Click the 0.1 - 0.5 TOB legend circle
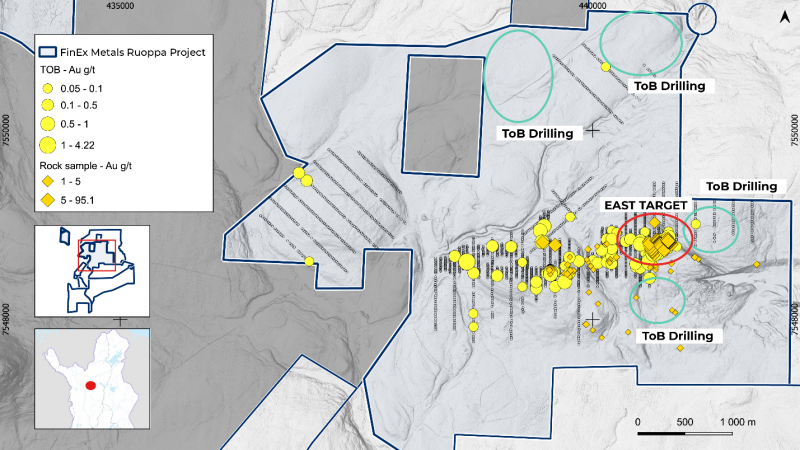 [x=47, y=105]
